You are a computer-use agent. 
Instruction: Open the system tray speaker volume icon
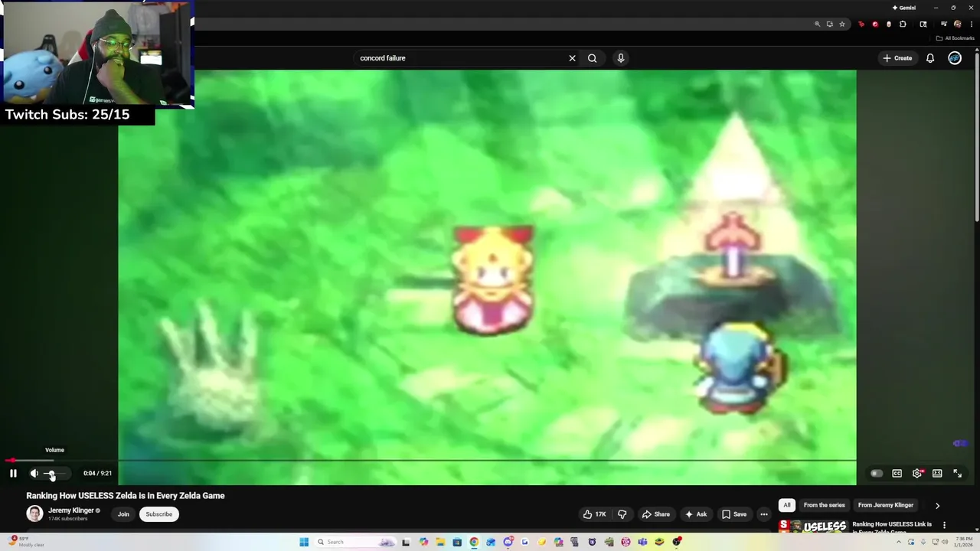coord(944,542)
